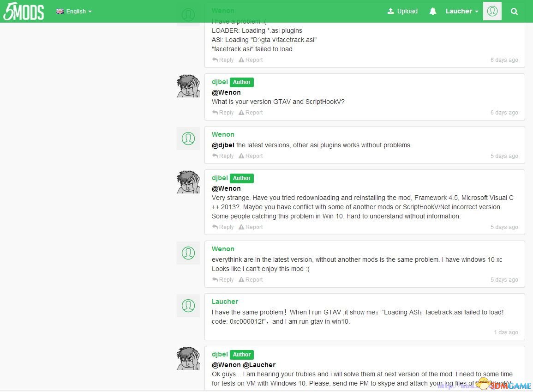Click Author badge on ScriptHookV version comment
This screenshot has height=392, width=533.
(x=242, y=82)
